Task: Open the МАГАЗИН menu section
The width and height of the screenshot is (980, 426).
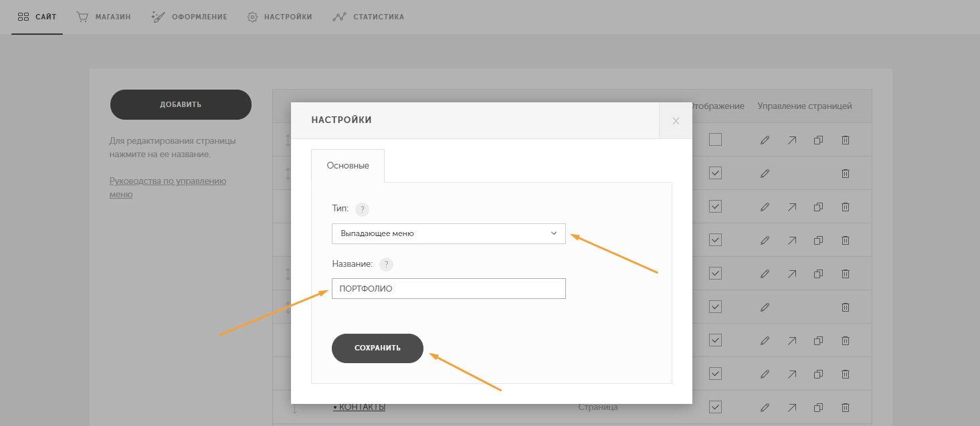Action: (x=104, y=17)
